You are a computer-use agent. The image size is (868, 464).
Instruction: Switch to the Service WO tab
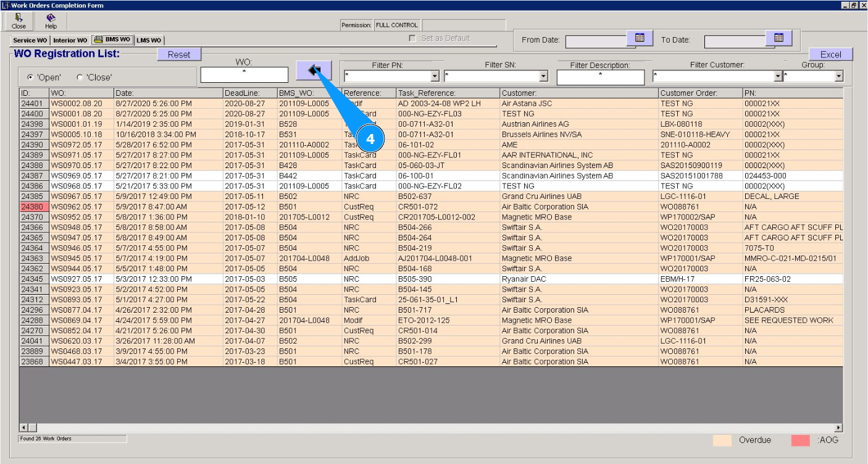coord(30,40)
